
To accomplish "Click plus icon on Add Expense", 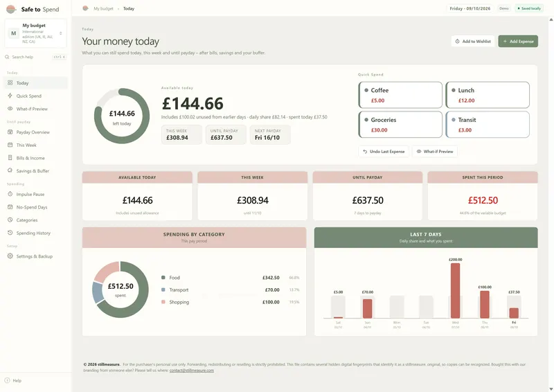I will point(505,42).
